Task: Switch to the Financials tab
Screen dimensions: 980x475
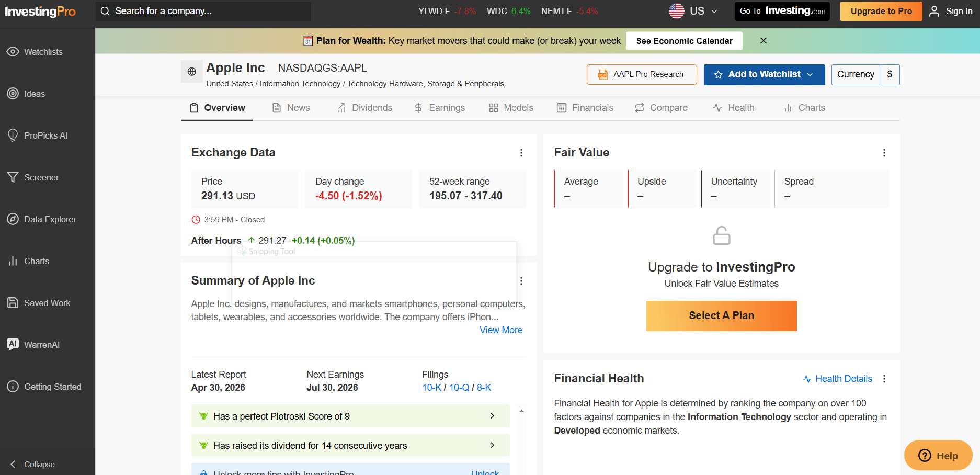Action: [585, 108]
